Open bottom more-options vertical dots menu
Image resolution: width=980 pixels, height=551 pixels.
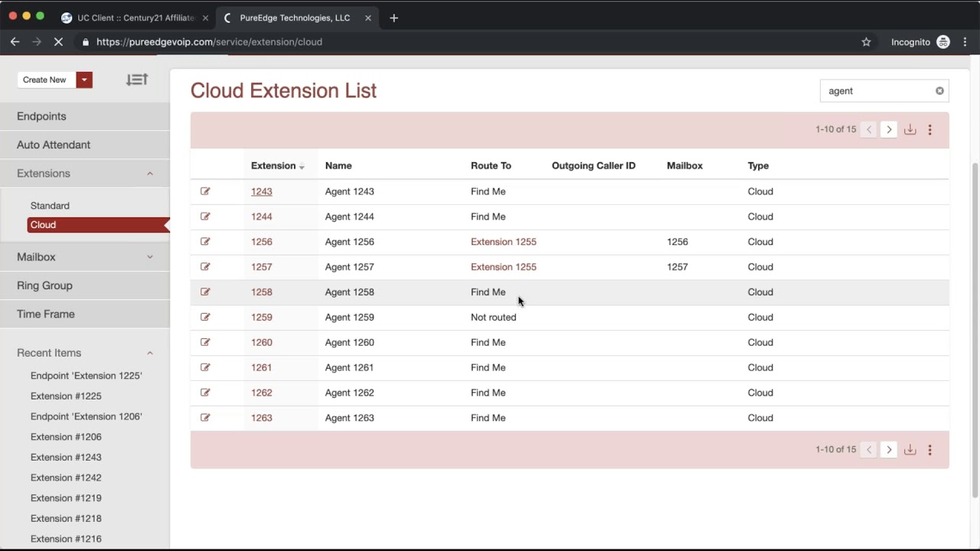929,449
